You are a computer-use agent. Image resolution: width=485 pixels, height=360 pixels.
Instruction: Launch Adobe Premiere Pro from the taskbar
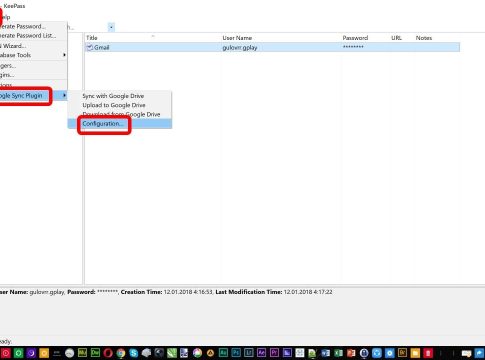[x=274, y=353]
